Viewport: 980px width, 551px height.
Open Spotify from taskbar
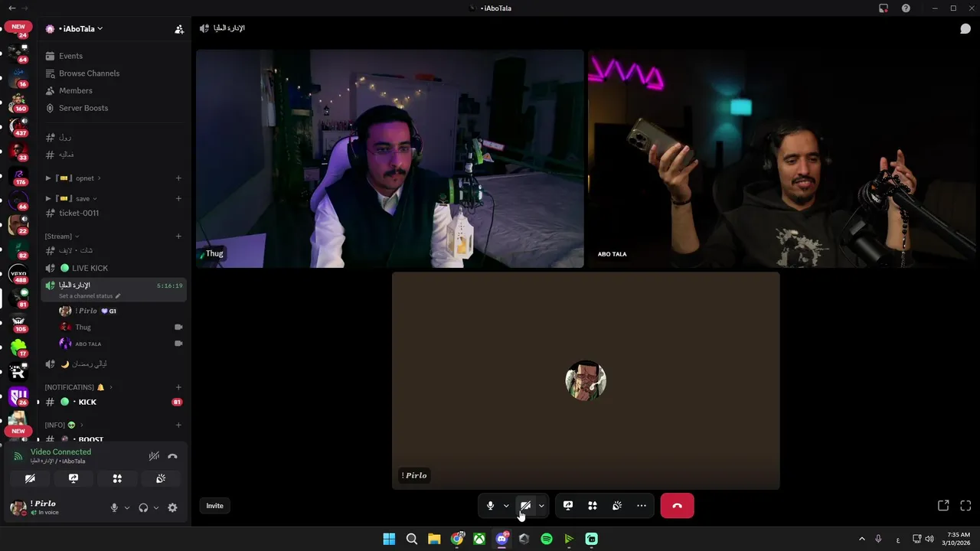coord(547,539)
